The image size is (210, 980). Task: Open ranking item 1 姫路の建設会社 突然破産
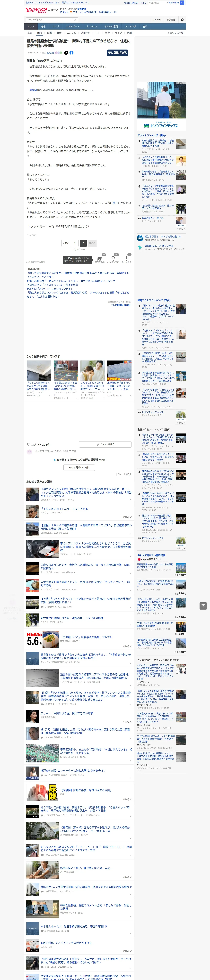tap(158, 143)
